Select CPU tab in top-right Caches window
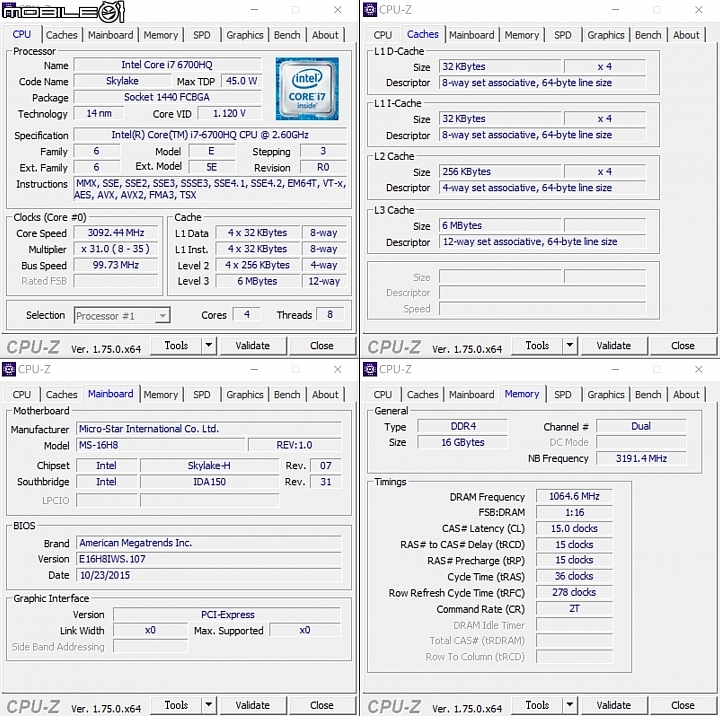 coord(382,35)
